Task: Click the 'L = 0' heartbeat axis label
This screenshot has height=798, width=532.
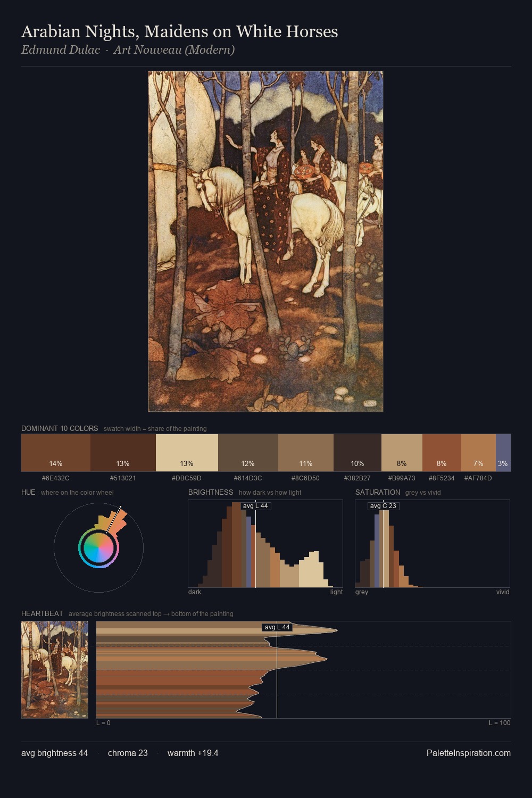Action: [103, 722]
